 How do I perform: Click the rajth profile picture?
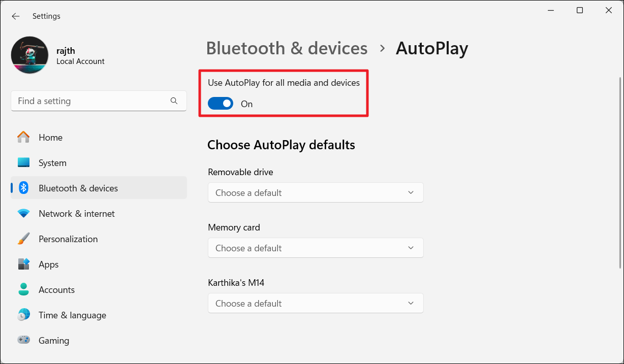[30, 55]
